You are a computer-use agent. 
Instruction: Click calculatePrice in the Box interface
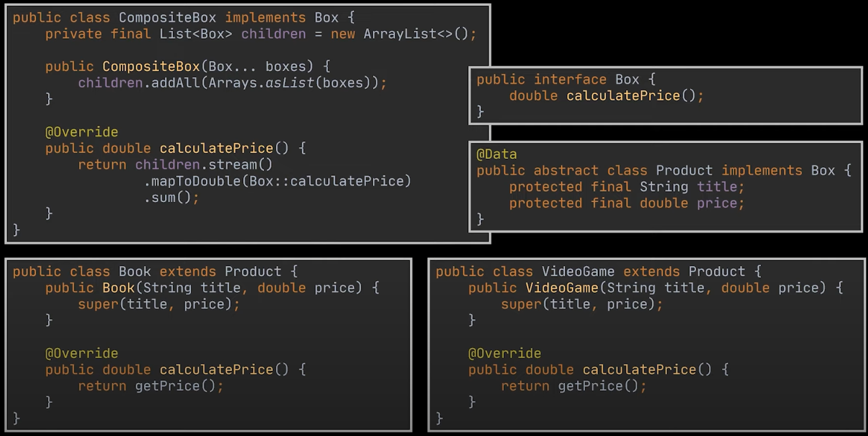pos(623,96)
